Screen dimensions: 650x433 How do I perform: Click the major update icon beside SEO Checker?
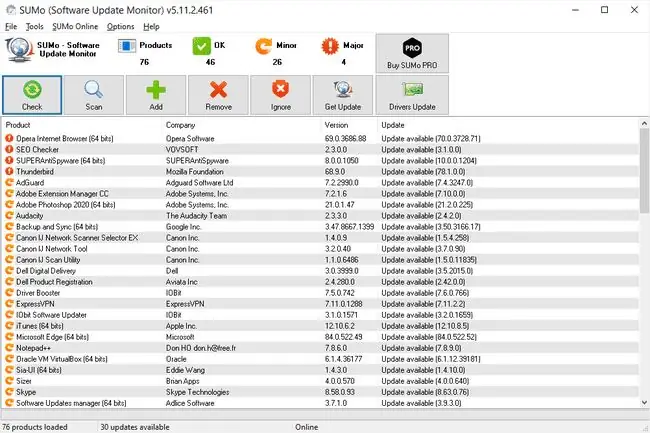coord(9,149)
